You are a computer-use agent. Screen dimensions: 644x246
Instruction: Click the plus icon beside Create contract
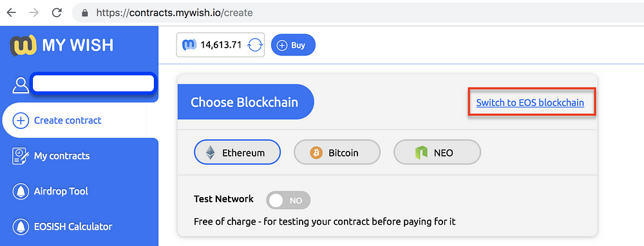21,120
